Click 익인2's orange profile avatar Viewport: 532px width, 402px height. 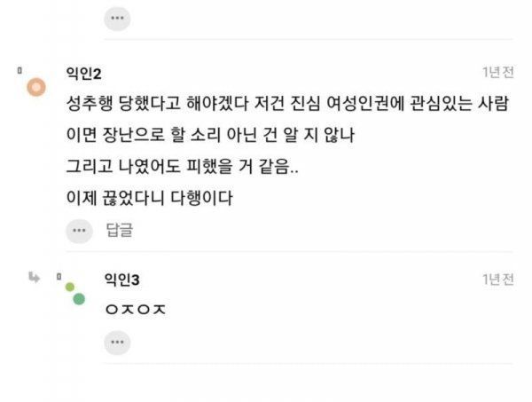pyautogui.click(x=36, y=87)
